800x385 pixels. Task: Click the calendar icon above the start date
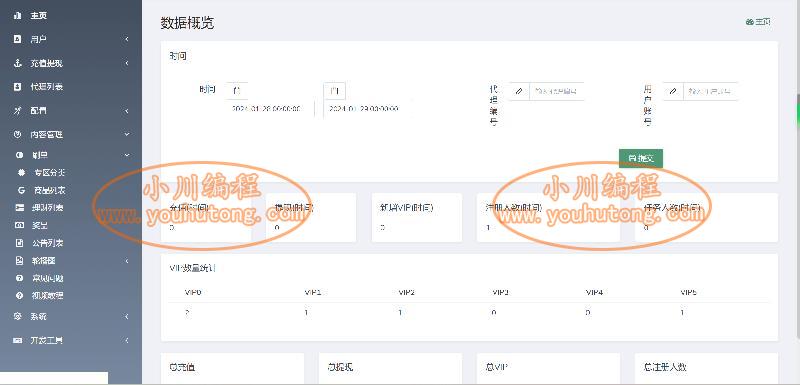tap(236, 91)
